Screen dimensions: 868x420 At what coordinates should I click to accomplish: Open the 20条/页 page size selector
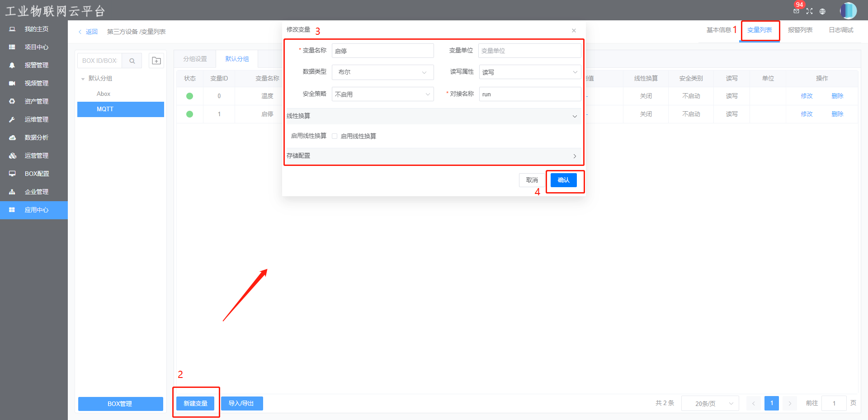[x=710, y=403]
